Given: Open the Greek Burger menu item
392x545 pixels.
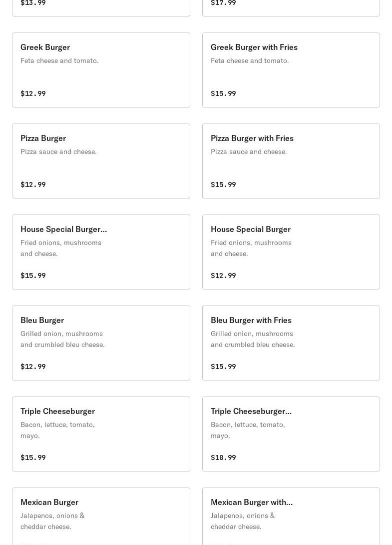Looking at the screenshot, I should point(101,70).
